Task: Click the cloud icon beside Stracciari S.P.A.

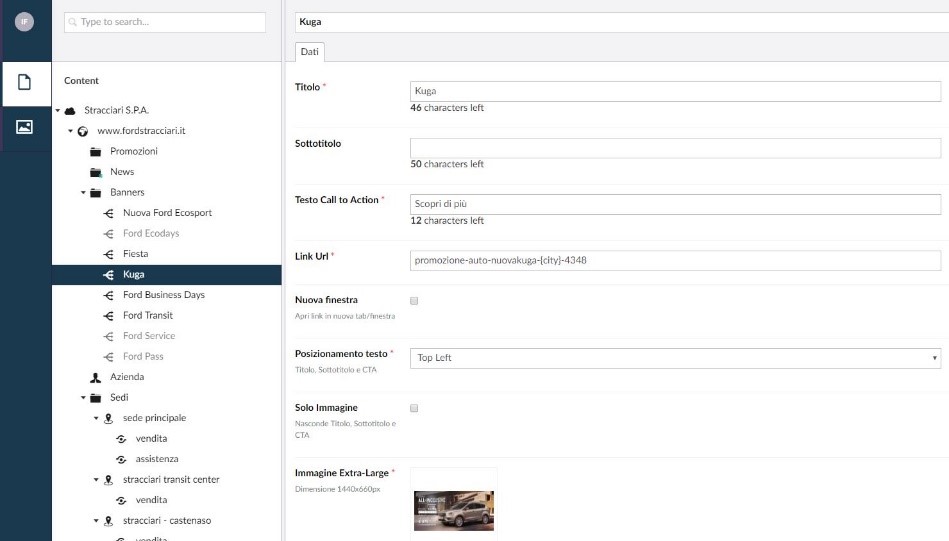Action: point(70,110)
